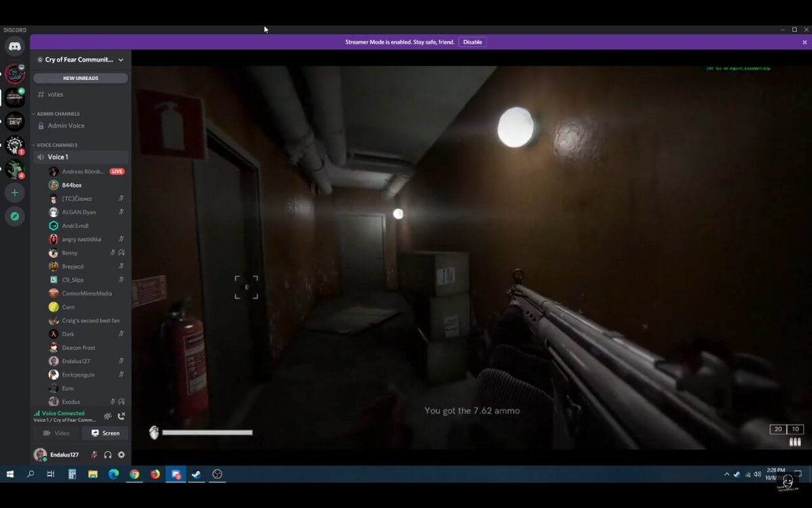Screen dimensions: 812x508
Task: Turn on camera with the Video button
Action: (x=57, y=433)
